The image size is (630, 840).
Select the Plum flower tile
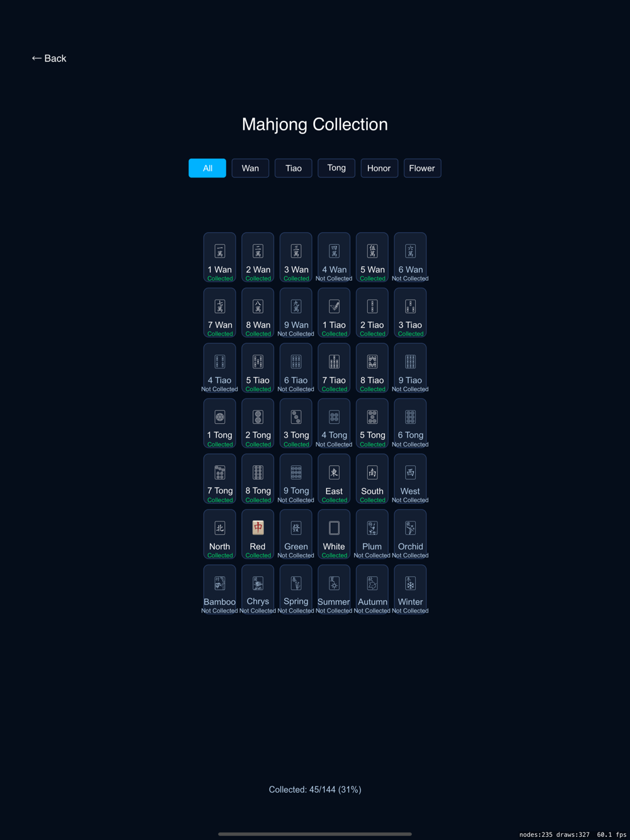point(372,535)
